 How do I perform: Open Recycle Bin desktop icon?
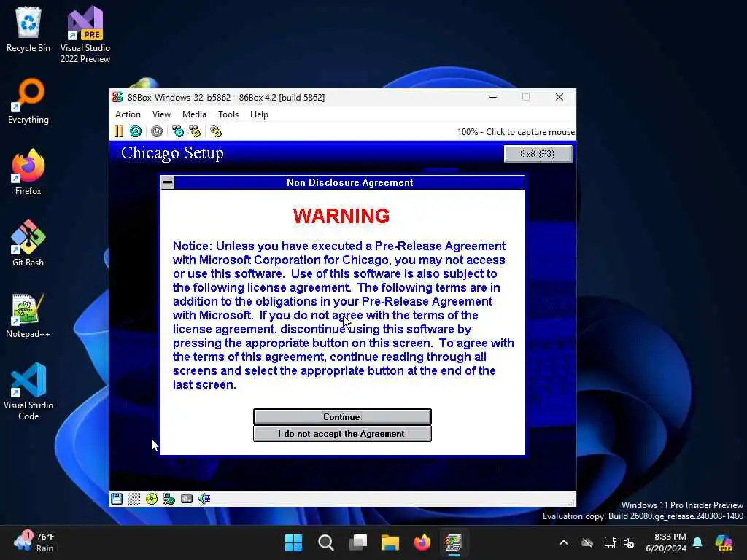pyautogui.click(x=28, y=29)
